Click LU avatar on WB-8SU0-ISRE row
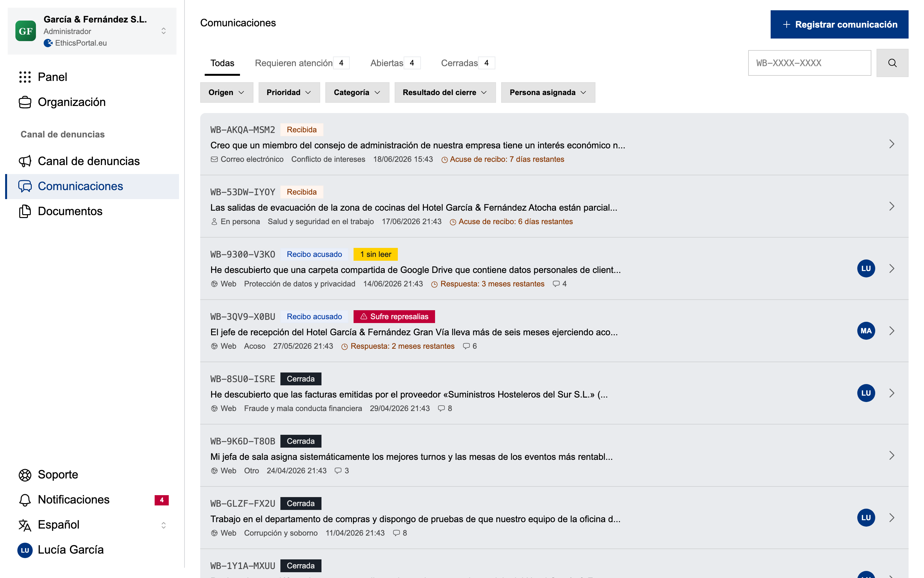The width and height of the screenshot is (924, 578). (x=866, y=393)
